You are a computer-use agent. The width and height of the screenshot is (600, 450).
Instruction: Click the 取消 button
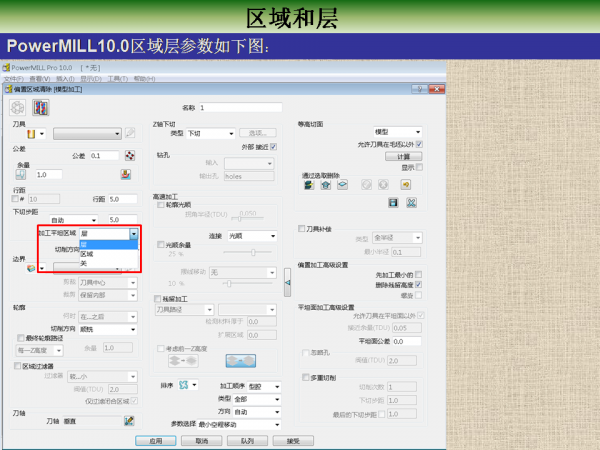point(202,441)
